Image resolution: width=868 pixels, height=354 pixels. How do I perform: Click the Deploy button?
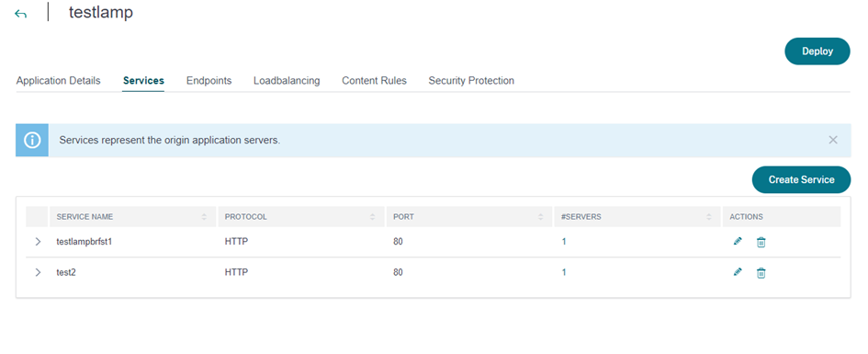coord(817,51)
